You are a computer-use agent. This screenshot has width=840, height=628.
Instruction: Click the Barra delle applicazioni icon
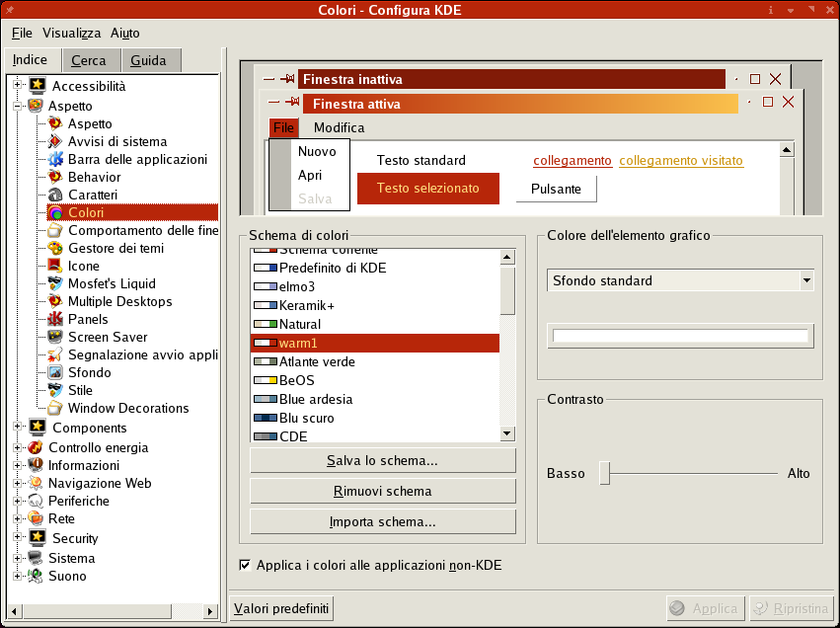point(55,159)
